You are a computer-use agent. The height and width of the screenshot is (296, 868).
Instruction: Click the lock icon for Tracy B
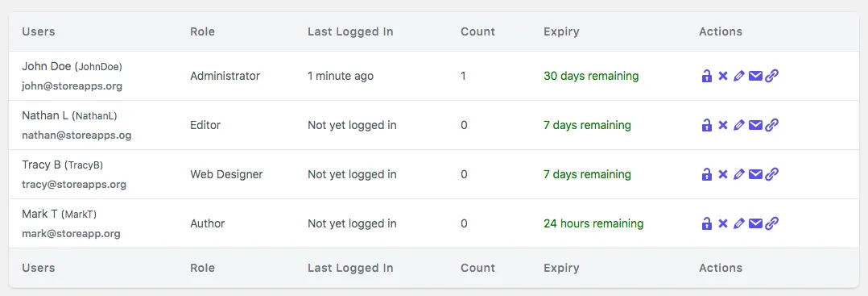706,174
